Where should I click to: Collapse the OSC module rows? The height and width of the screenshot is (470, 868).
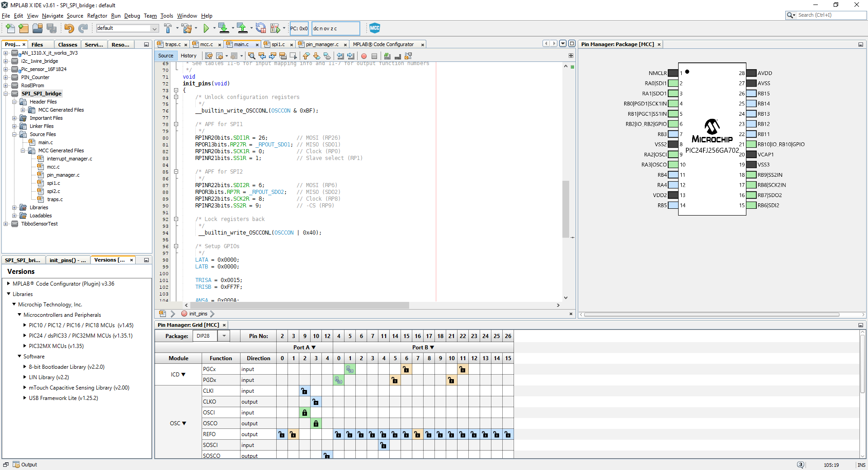(x=184, y=423)
